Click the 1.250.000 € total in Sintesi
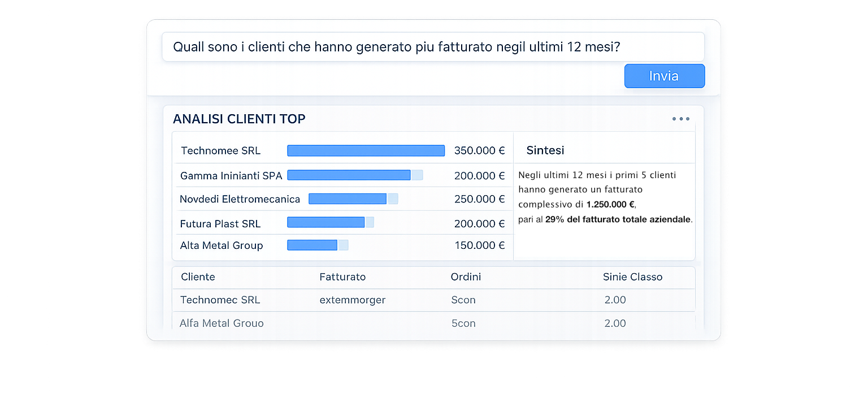 pos(610,205)
